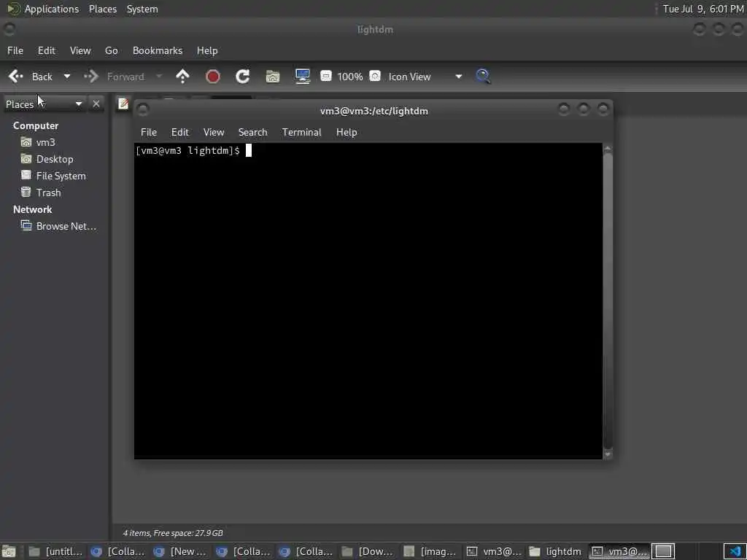Open the terminal Help menu

click(x=347, y=133)
